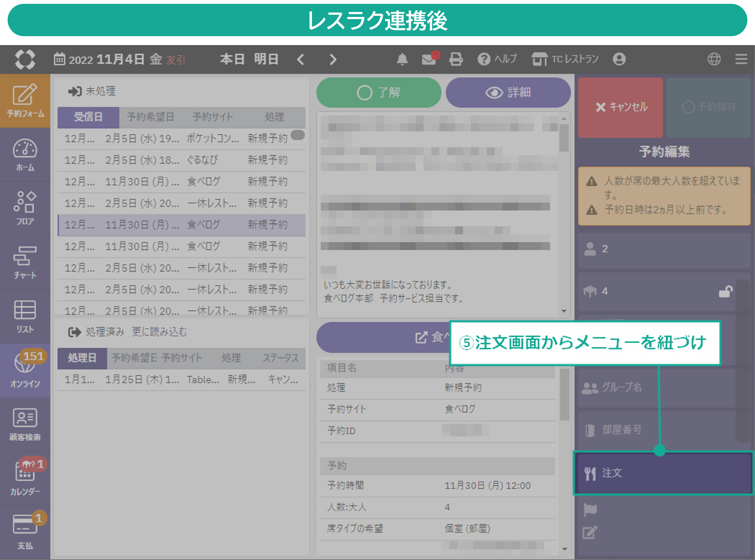Click the 予約編集 panel heading
This screenshot has height=560, width=755.
(664, 152)
